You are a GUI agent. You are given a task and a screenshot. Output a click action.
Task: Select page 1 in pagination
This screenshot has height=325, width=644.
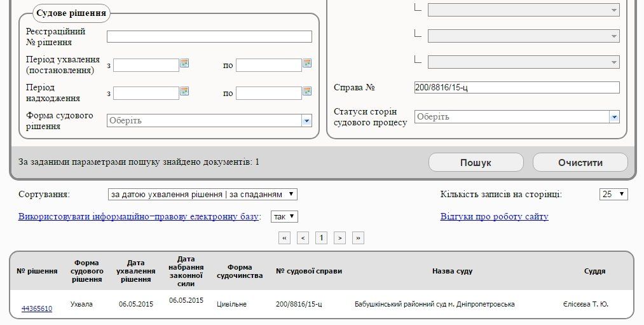[321, 238]
